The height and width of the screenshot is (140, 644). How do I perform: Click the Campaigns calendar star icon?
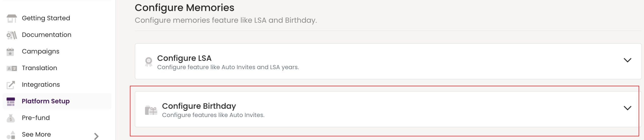pos(10,52)
